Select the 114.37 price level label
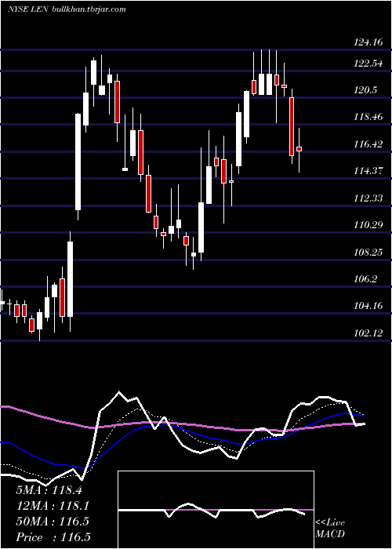The width and height of the screenshot is (392, 549). coord(368,171)
